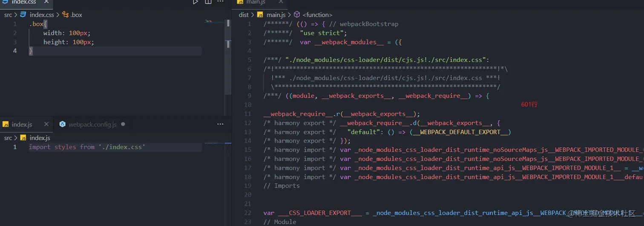Click the import styles from './index.css' line
This screenshot has height=226, width=644.
[x=87, y=147]
